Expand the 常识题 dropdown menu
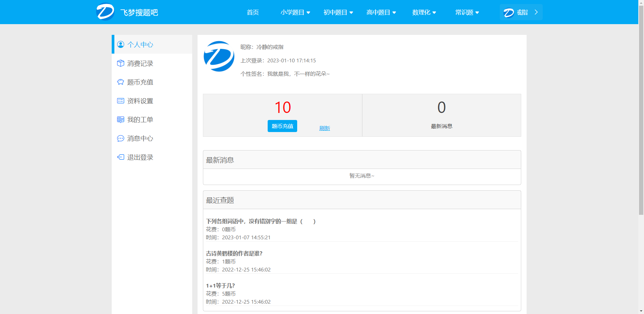 click(467, 12)
